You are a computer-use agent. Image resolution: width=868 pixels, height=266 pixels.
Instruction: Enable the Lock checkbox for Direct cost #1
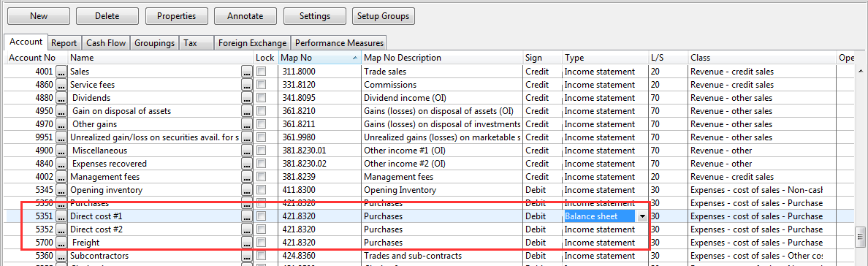[x=262, y=217]
